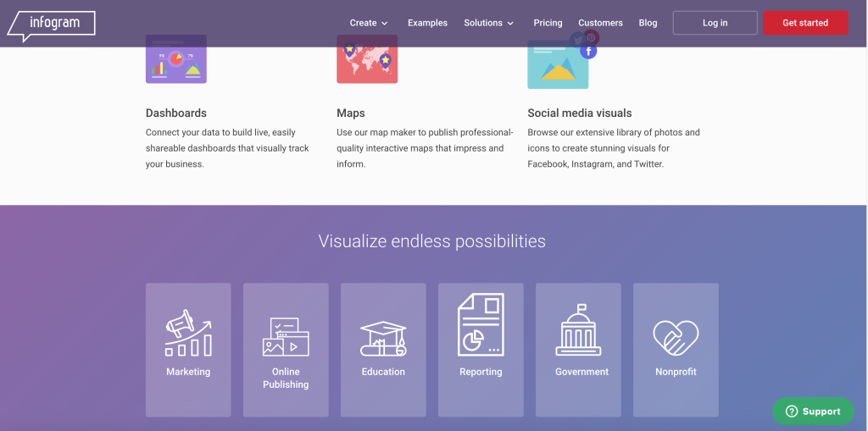This screenshot has height=431, width=868.
Task: Click the red Get started button
Action: (805, 23)
